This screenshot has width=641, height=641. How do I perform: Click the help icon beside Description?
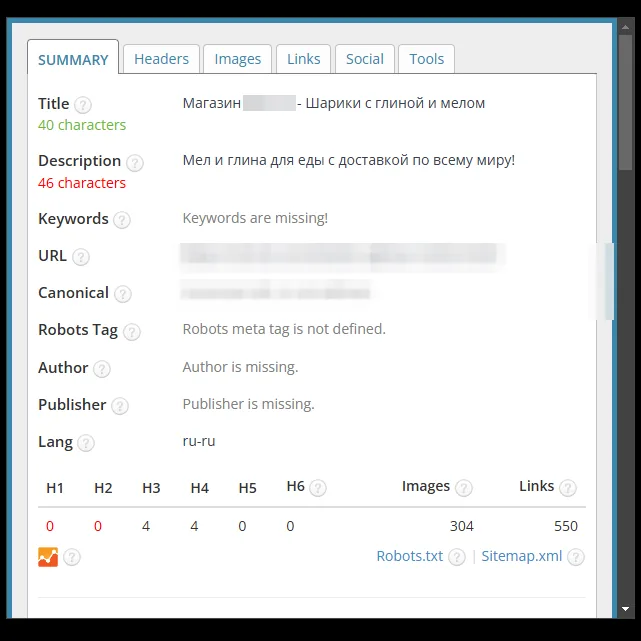(134, 163)
